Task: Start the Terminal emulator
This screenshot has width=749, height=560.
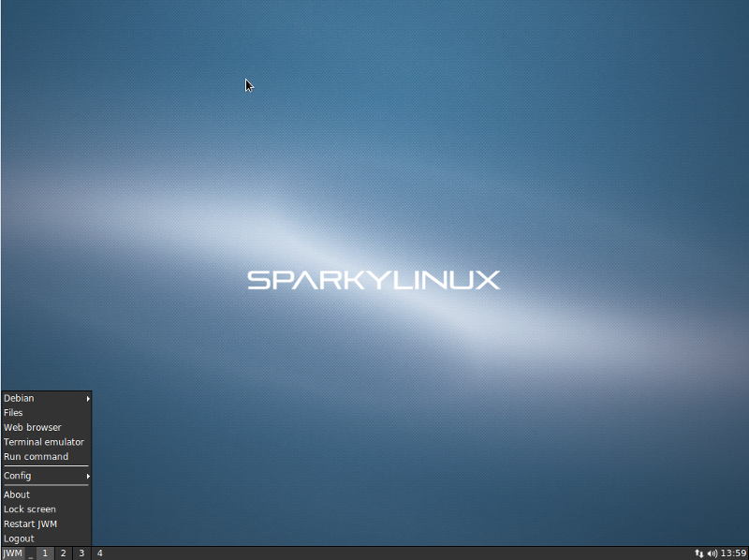Action: point(46,442)
